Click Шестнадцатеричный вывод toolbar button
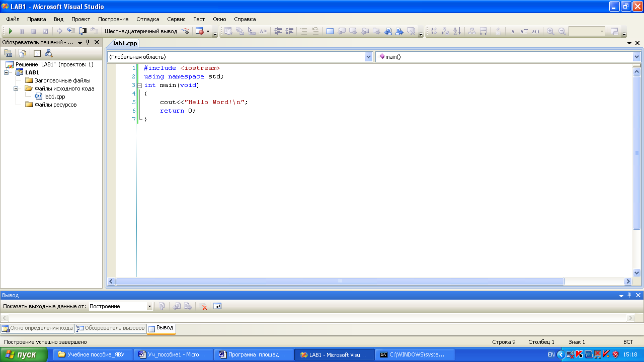 [x=141, y=31]
